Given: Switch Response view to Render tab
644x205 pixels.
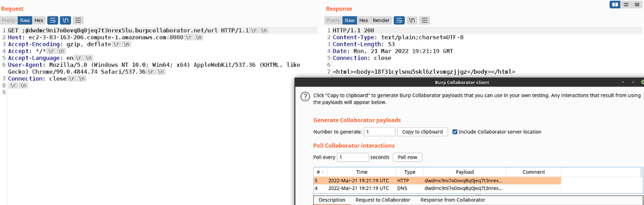Looking at the screenshot, I should tap(381, 21).
